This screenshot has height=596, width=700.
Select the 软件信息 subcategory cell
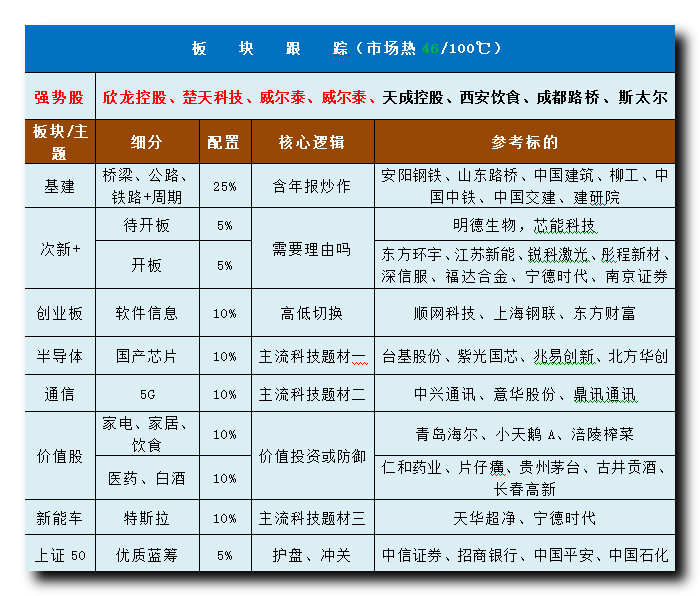point(146,313)
